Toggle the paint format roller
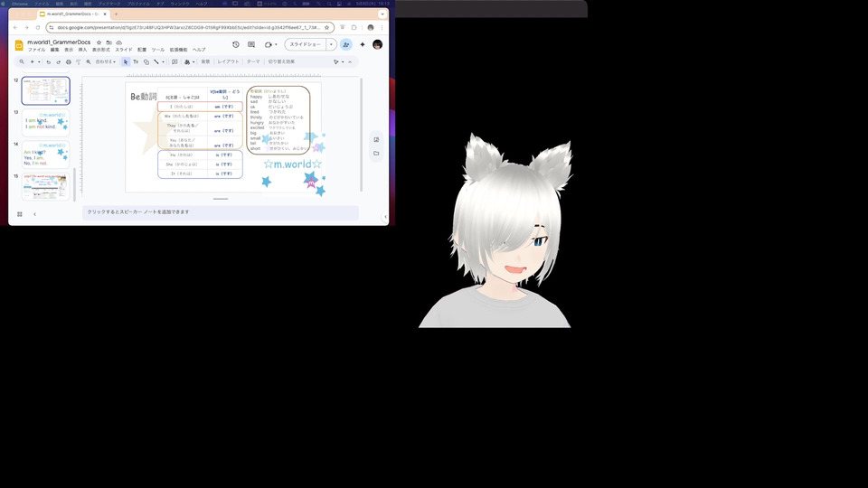Image resolution: width=868 pixels, height=488 pixels. click(78, 62)
